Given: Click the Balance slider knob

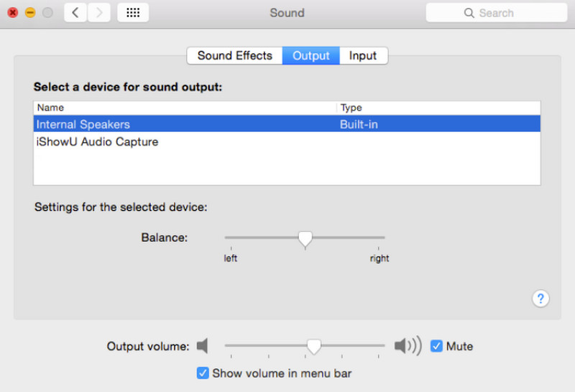Looking at the screenshot, I should [305, 238].
